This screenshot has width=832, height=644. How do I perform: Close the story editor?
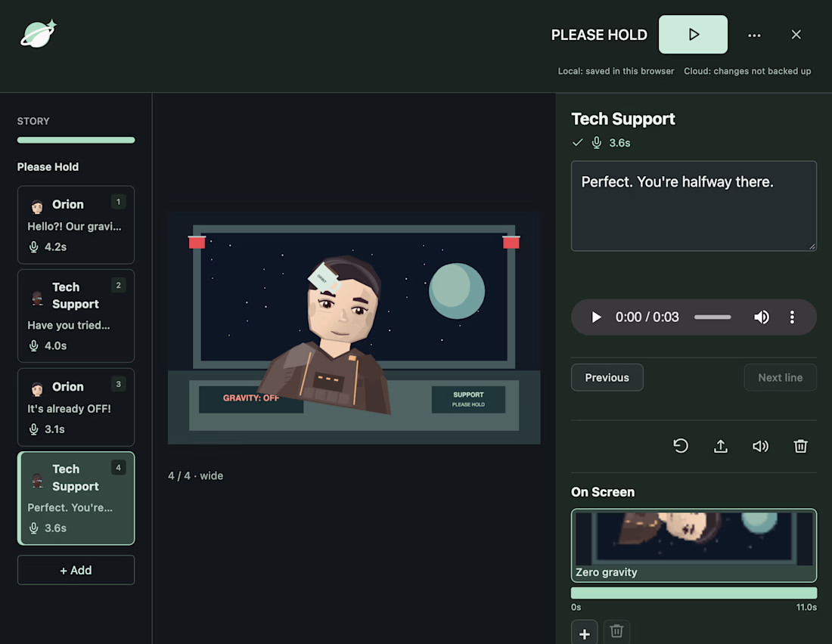pyautogui.click(x=796, y=35)
